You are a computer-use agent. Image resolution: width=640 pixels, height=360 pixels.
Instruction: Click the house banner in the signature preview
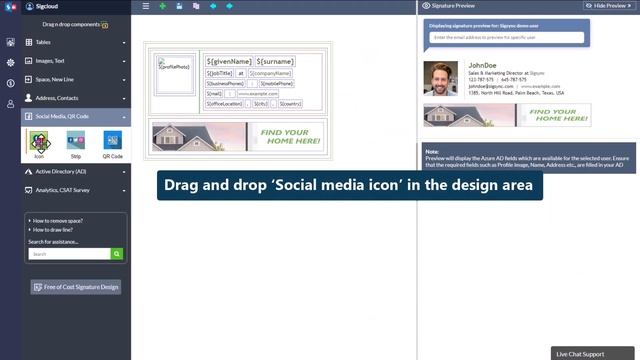(x=507, y=115)
